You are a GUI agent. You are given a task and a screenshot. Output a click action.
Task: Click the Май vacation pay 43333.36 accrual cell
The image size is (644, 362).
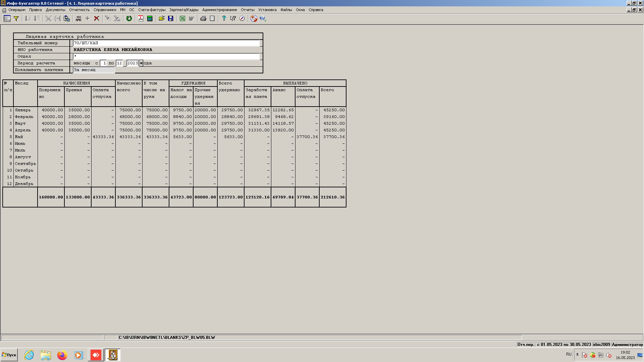point(103,137)
